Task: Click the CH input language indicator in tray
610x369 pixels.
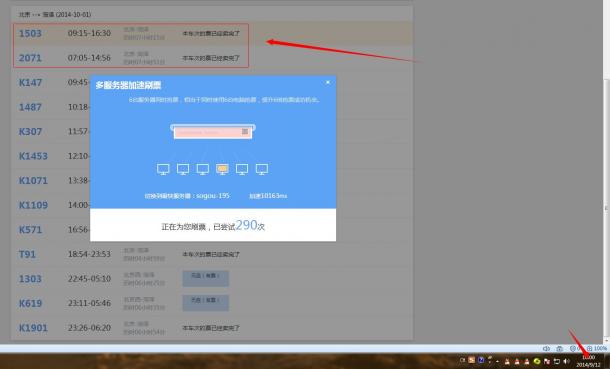Action: (x=462, y=360)
